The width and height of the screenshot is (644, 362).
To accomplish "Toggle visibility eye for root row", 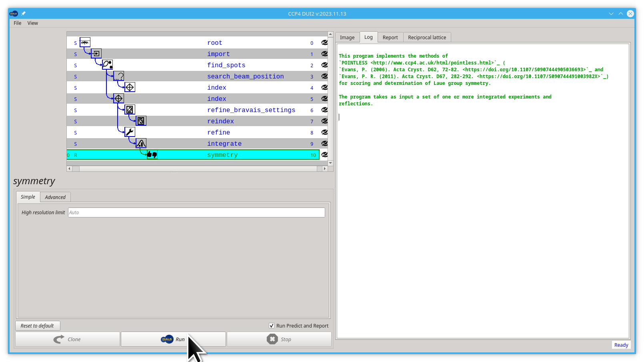I will 324,42.
